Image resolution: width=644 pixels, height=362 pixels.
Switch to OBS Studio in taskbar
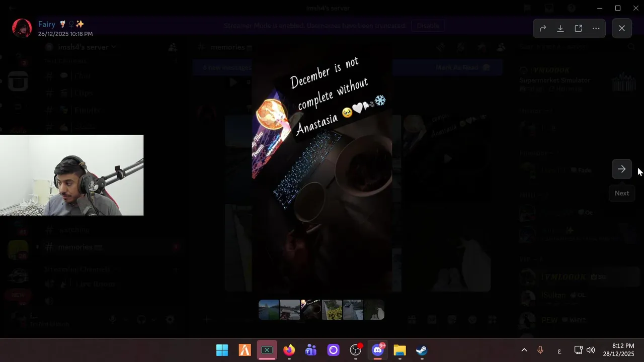pos(356,350)
